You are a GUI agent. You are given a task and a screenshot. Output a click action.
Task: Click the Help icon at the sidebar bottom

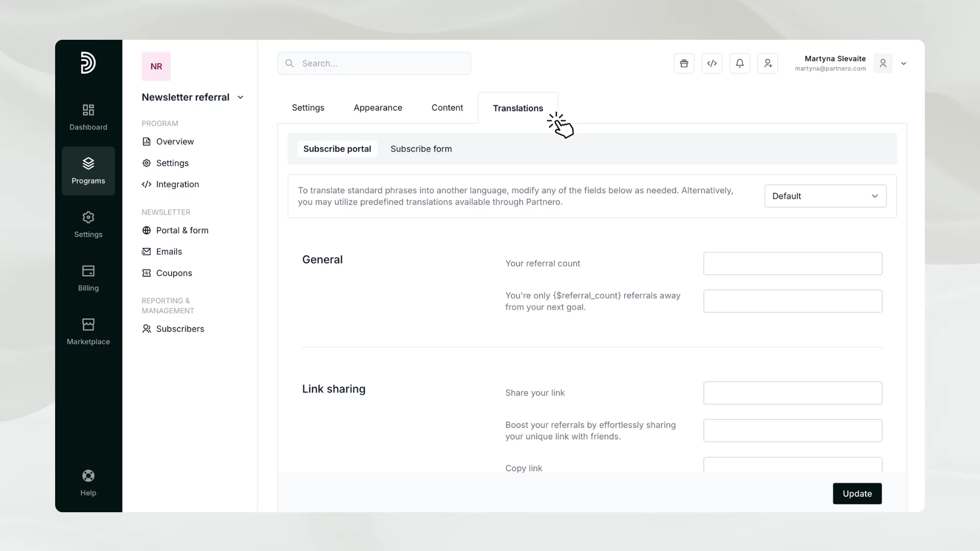coord(88,482)
